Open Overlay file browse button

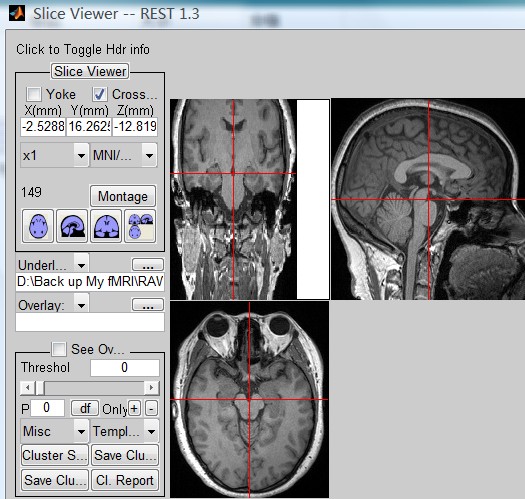[x=148, y=305]
